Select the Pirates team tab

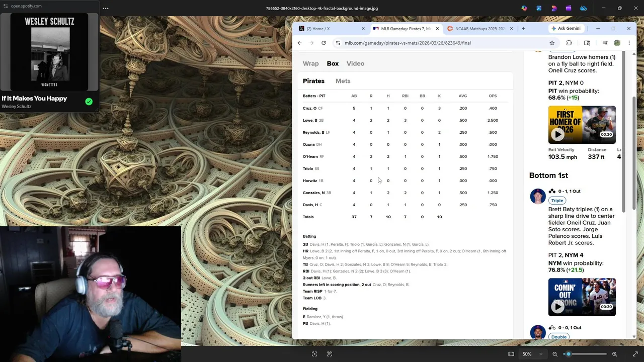tap(313, 81)
